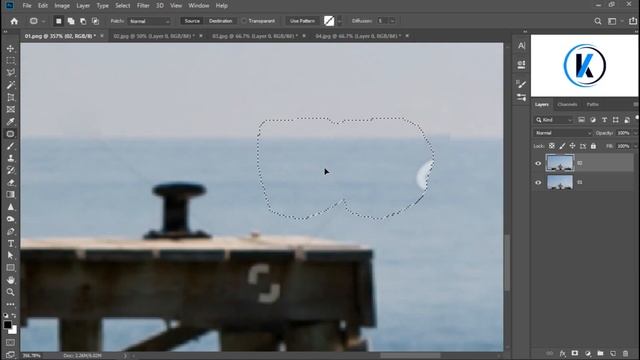This screenshot has width=640, height=360.
Task: Select the Zoom tool
Action: point(11,292)
